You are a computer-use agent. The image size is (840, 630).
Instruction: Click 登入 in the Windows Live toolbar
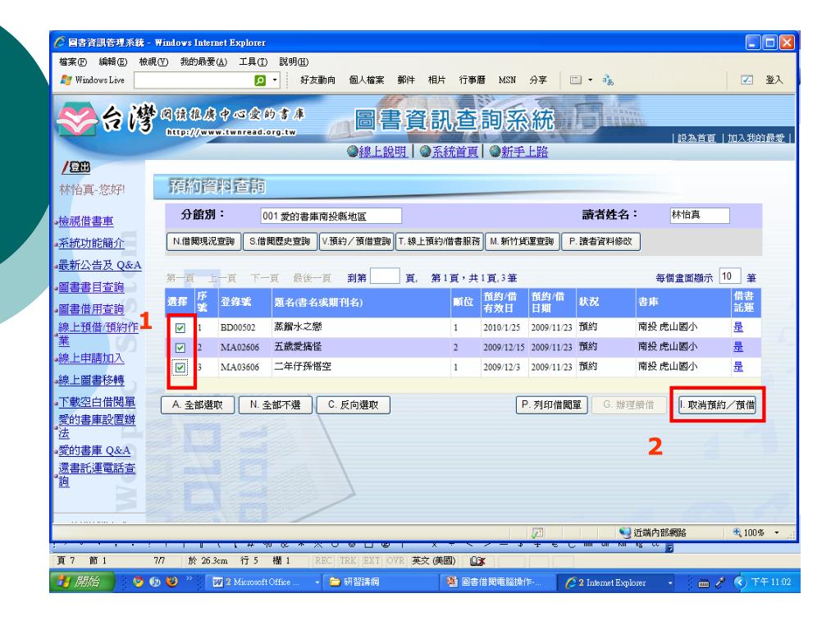point(774,80)
